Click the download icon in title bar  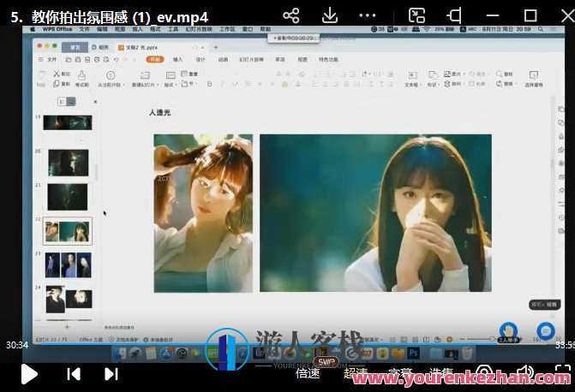click(x=330, y=15)
